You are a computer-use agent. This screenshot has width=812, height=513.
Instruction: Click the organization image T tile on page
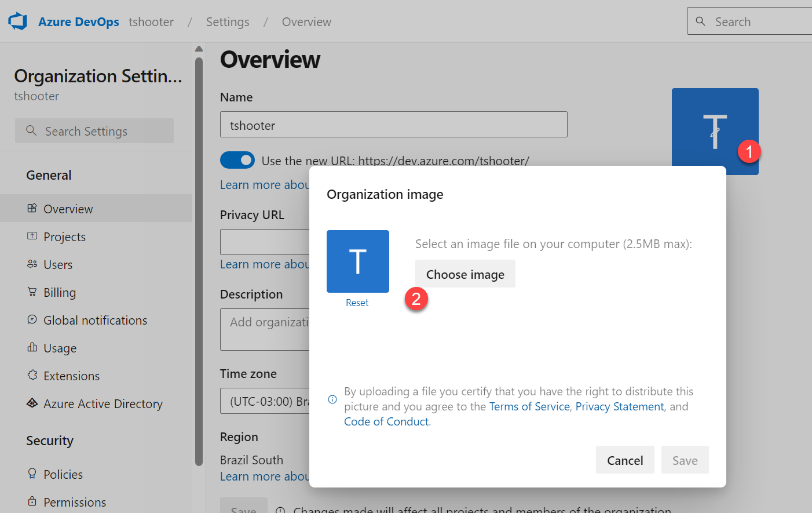[715, 132]
